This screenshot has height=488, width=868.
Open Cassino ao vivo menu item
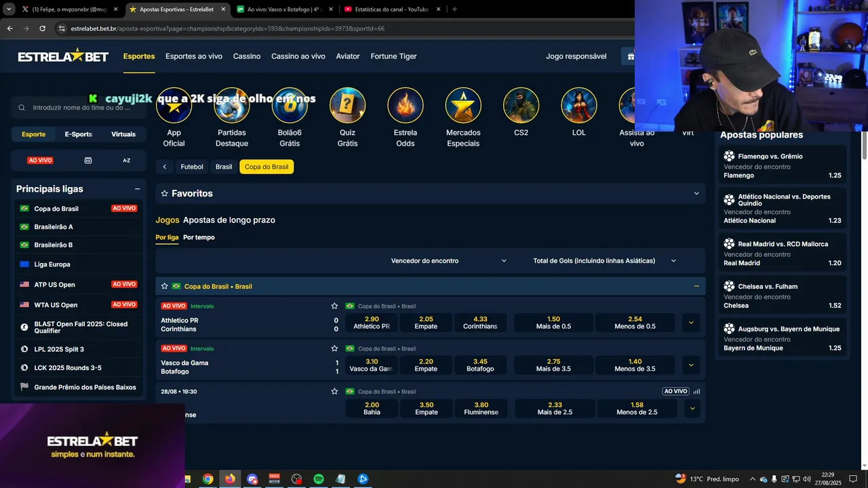click(x=298, y=56)
